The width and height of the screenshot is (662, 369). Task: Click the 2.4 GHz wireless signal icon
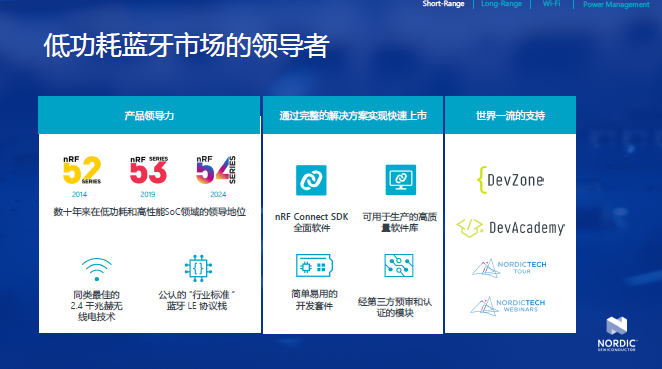(x=97, y=269)
